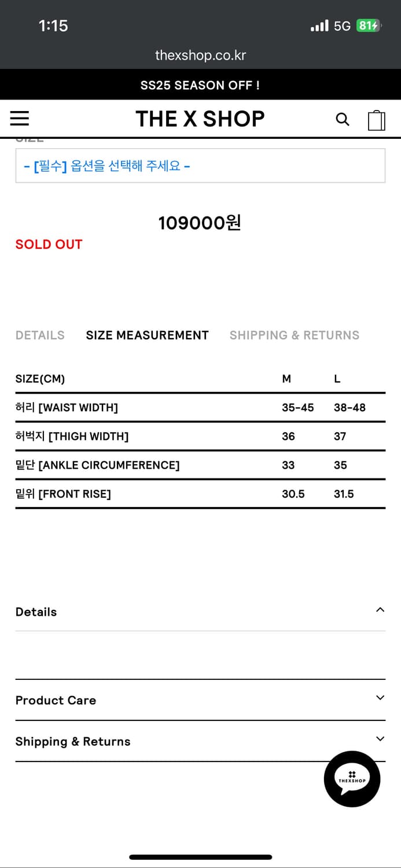Select the SIZE MEASUREMENT tab
401x868 pixels.
pos(147,335)
